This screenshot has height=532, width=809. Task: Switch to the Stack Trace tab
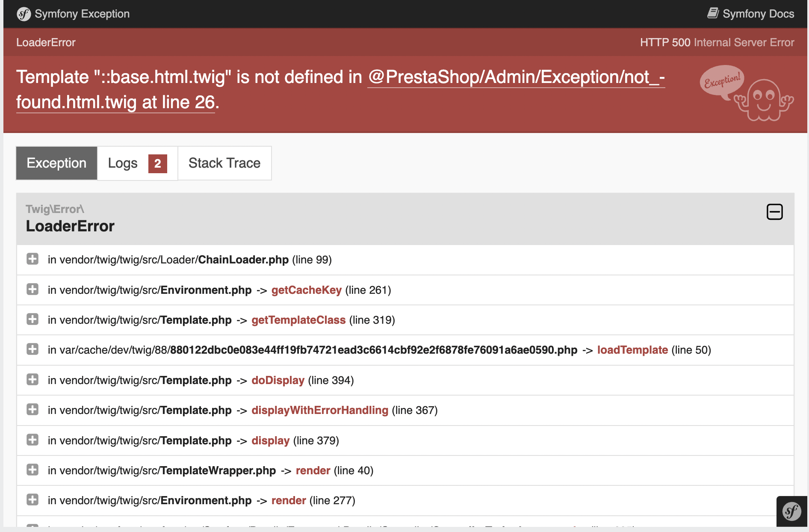tap(224, 163)
